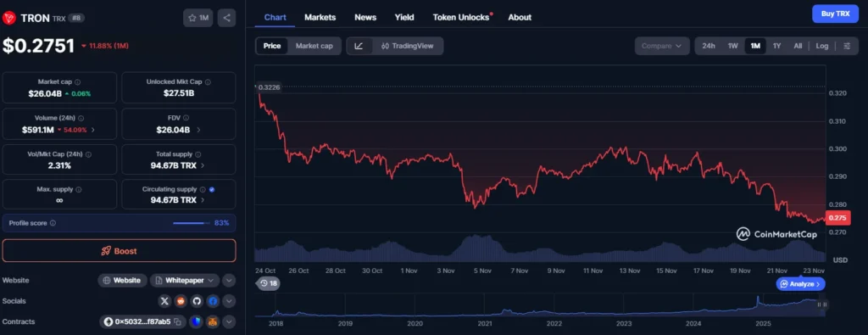
Task: Expand Total supply details chevron
Action: [x=203, y=165]
